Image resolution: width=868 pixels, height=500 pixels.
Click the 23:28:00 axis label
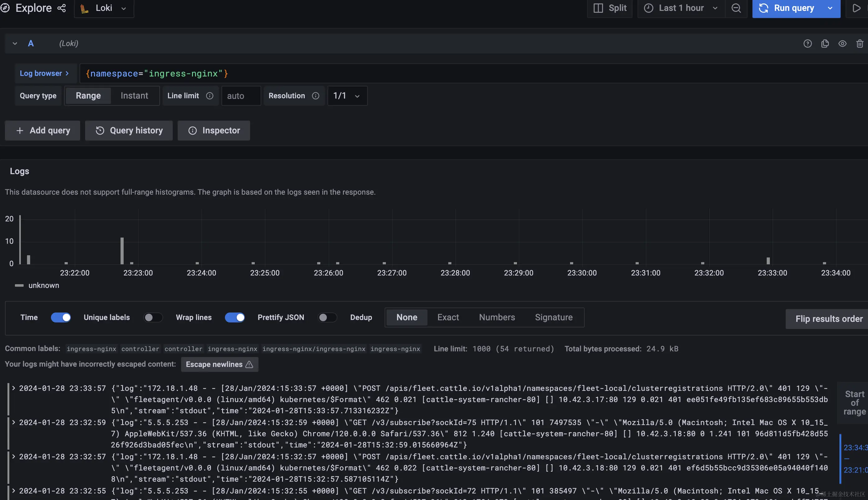click(x=455, y=273)
